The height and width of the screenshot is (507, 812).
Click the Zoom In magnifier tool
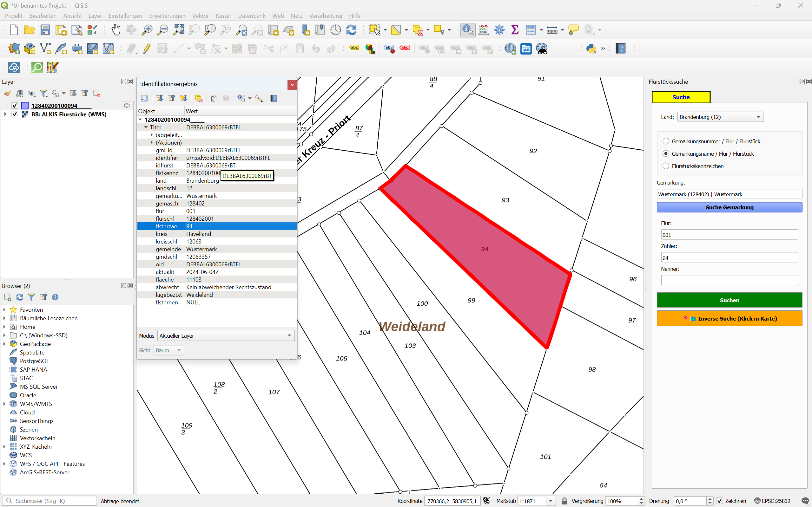point(147,30)
